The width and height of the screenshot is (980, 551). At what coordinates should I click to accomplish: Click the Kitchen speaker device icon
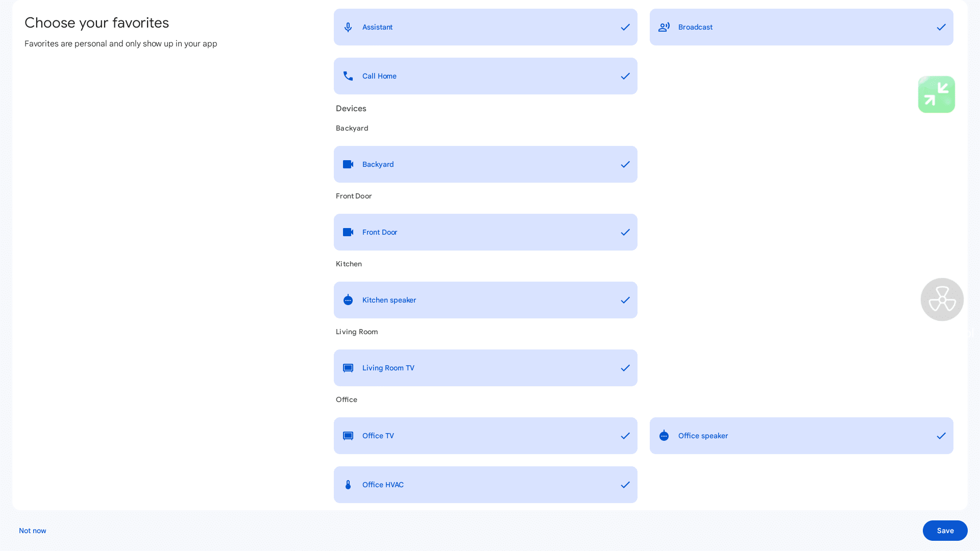pyautogui.click(x=348, y=300)
